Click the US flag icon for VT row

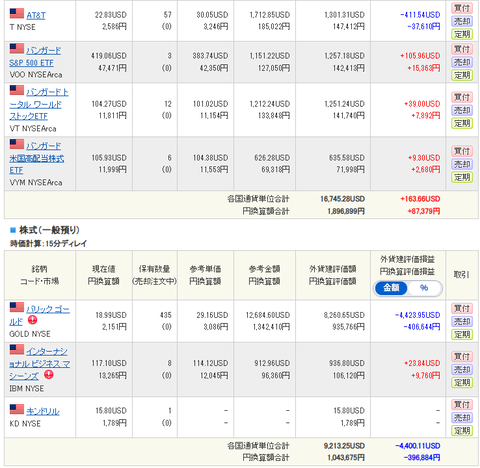pos(17,90)
